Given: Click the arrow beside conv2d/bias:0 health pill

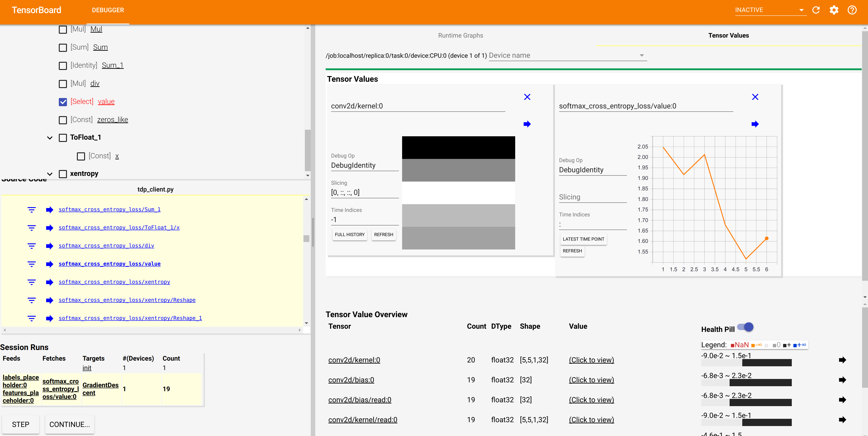Looking at the screenshot, I should (843, 380).
